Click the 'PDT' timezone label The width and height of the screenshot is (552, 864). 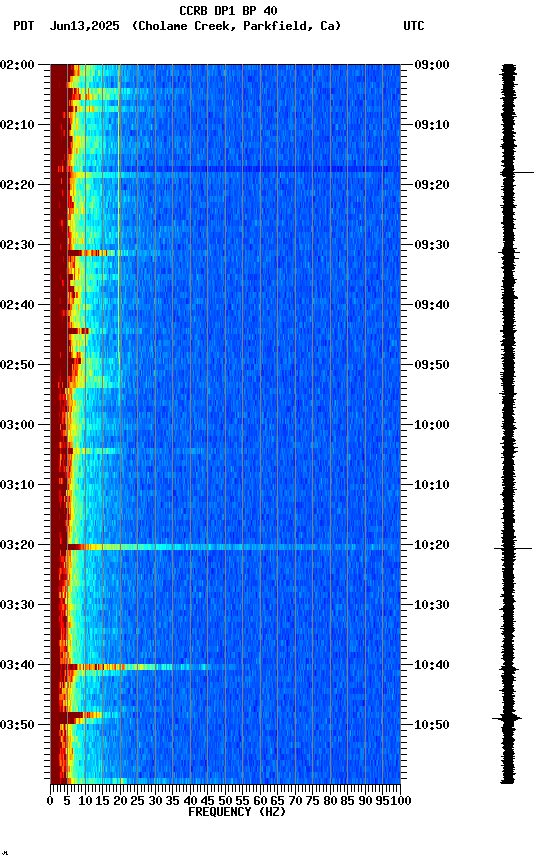(x=24, y=26)
